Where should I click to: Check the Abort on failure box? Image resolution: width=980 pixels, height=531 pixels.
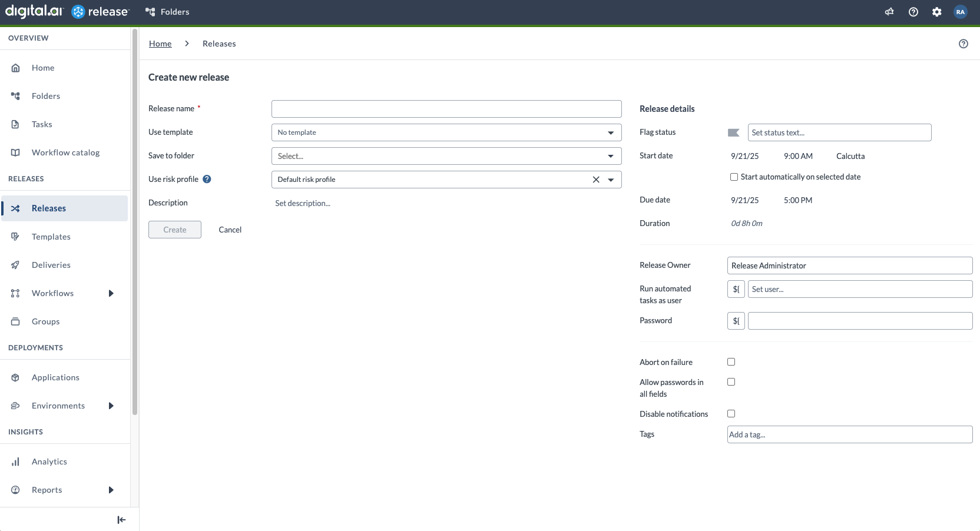(731, 362)
